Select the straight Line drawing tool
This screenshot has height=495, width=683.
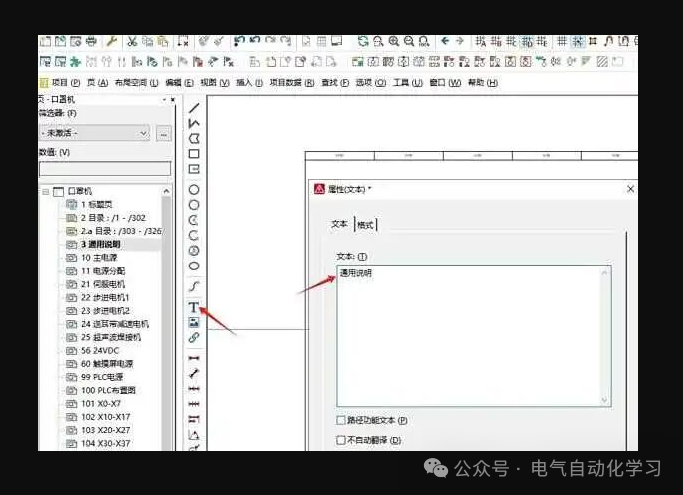pyautogui.click(x=194, y=107)
